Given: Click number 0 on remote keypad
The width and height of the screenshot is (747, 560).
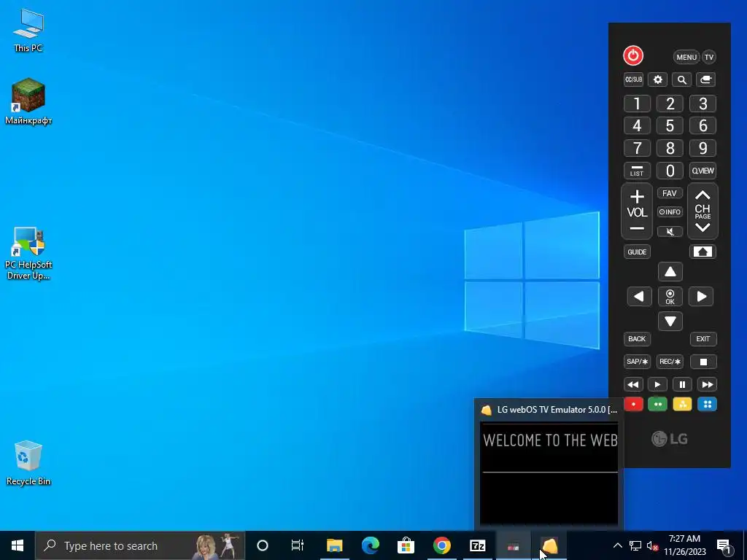Looking at the screenshot, I should pos(670,171).
